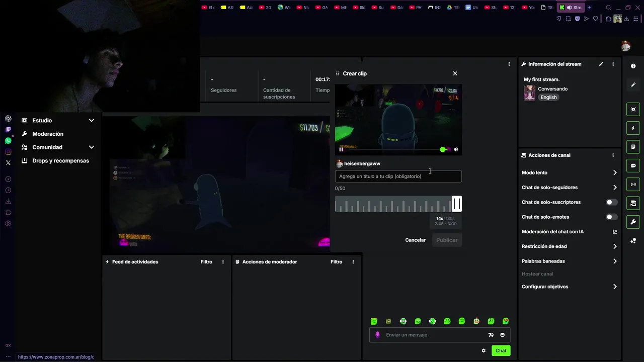
Task: Open ChatGPT in the browser sidebar
Action: click(x=8, y=119)
